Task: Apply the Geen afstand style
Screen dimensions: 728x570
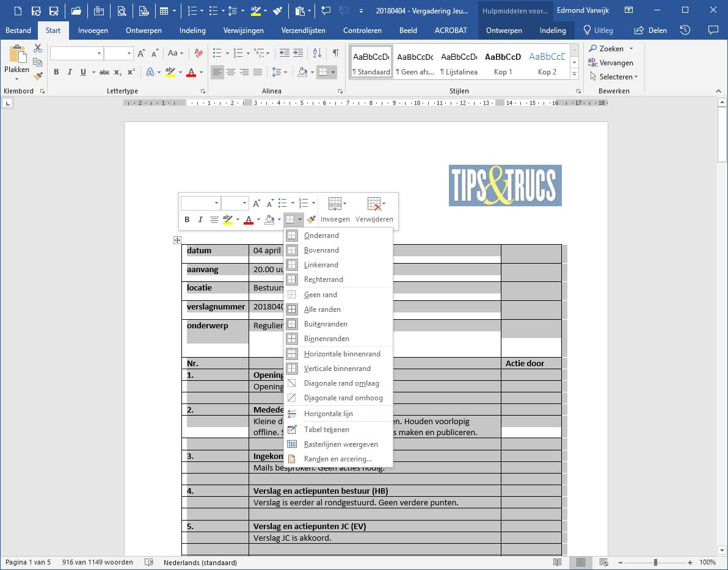Action: [415, 62]
